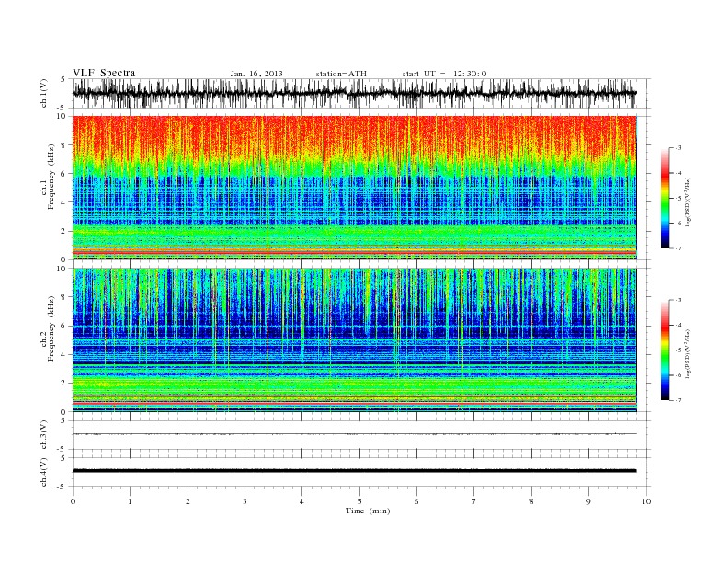The image size is (728, 563).
Task: Click the time axis tick label "3"
Action: click(x=245, y=501)
